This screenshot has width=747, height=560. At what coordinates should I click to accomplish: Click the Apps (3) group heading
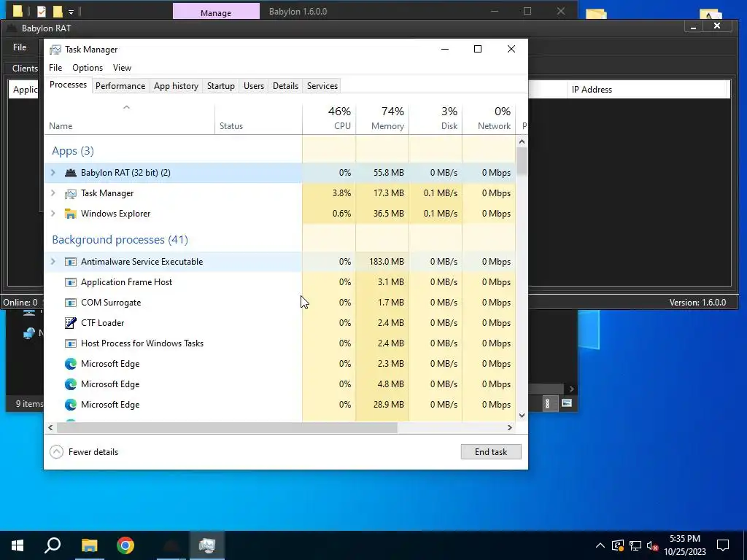pos(73,151)
